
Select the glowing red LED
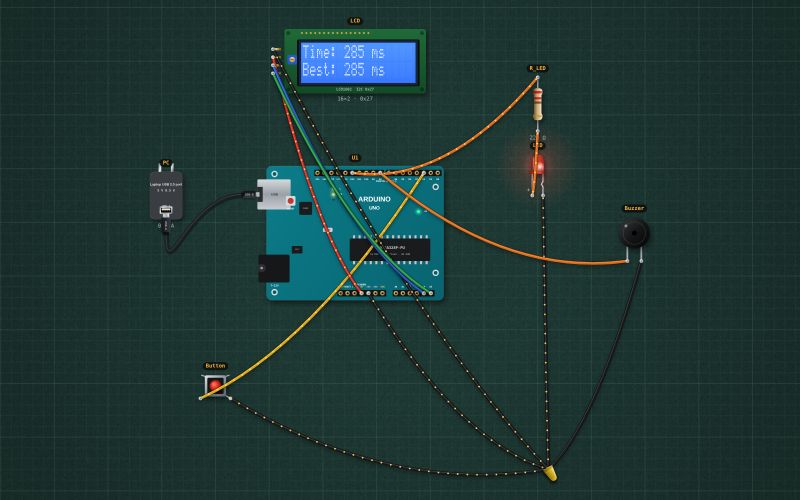coord(538,166)
